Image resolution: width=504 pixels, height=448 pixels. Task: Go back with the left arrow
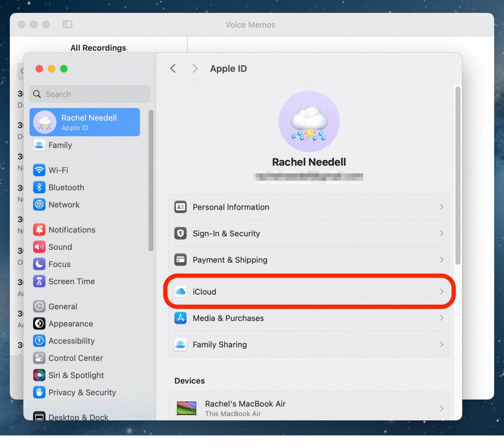coord(173,68)
